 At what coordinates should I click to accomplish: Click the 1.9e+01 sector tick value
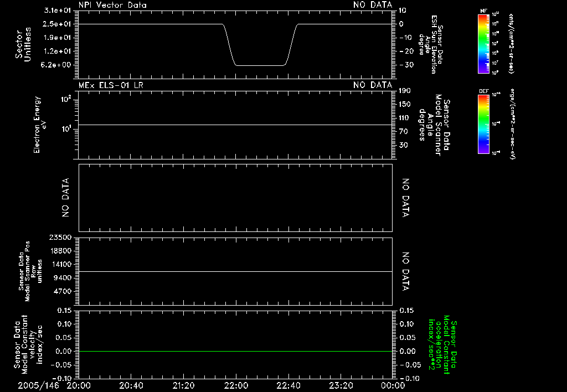tap(57, 38)
